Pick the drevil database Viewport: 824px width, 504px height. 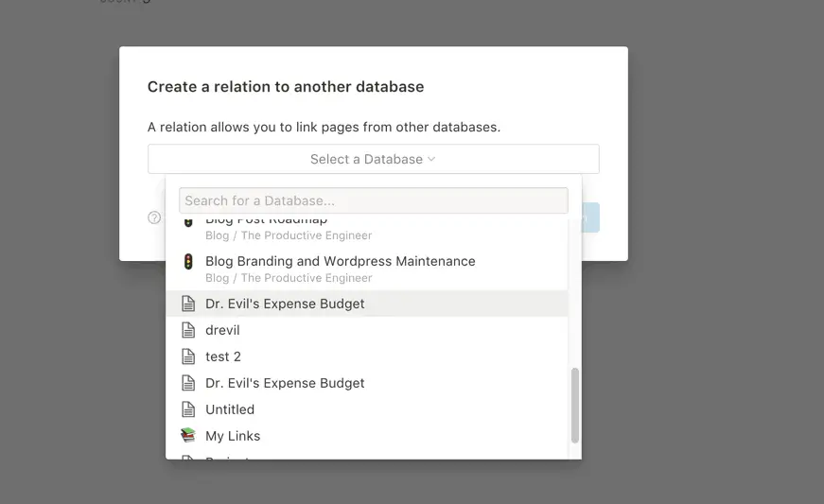click(367, 330)
